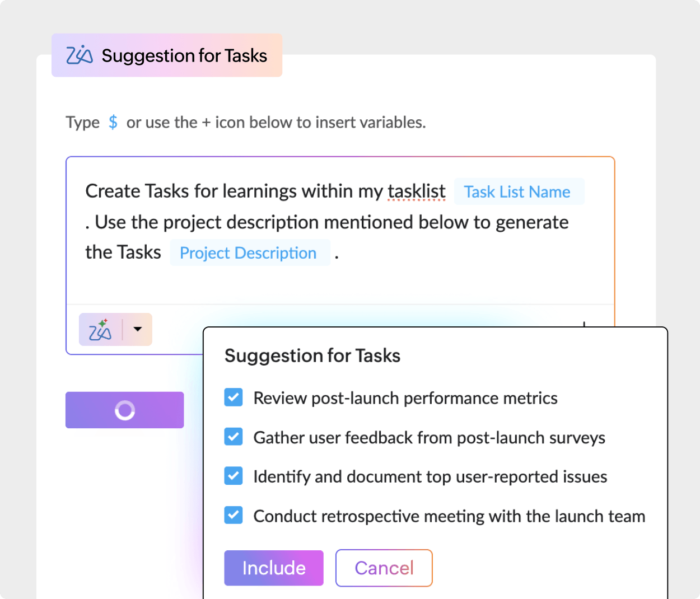Disable the Conduct retrospective meeting checkbox
The width and height of the screenshot is (700, 599).
(233, 515)
